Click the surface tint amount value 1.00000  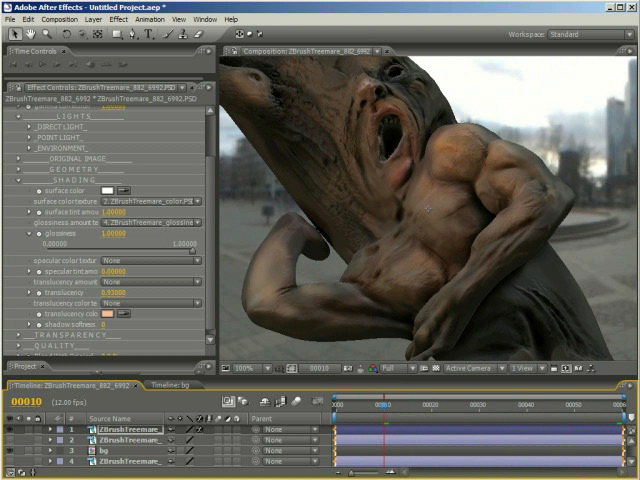113,212
